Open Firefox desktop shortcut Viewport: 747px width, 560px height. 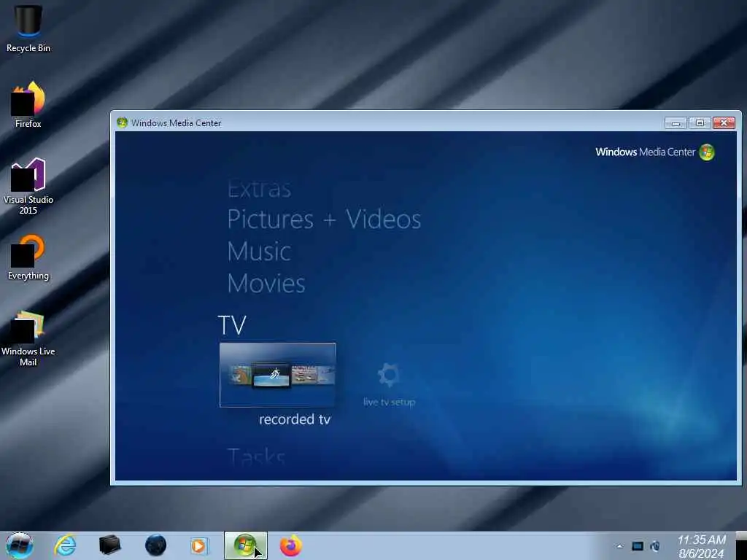[28, 105]
